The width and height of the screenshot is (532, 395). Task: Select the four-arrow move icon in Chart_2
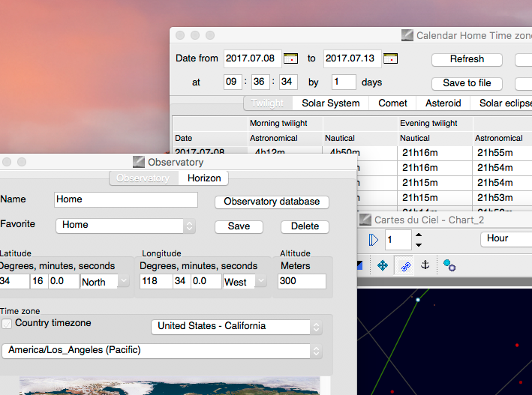pos(383,265)
